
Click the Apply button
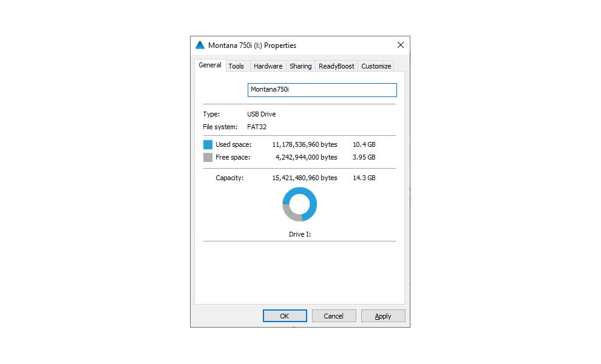click(x=382, y=316)
